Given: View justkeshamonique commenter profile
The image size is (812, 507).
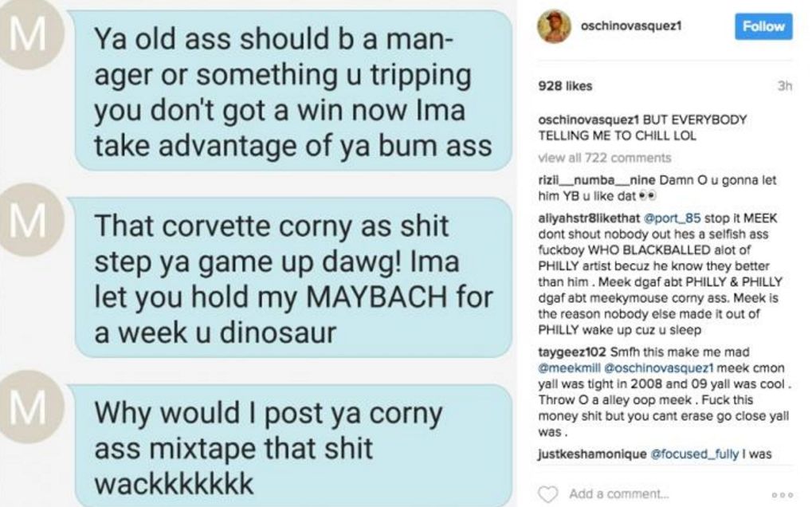Looking at the screenshot, I should [x=592, y=454].
